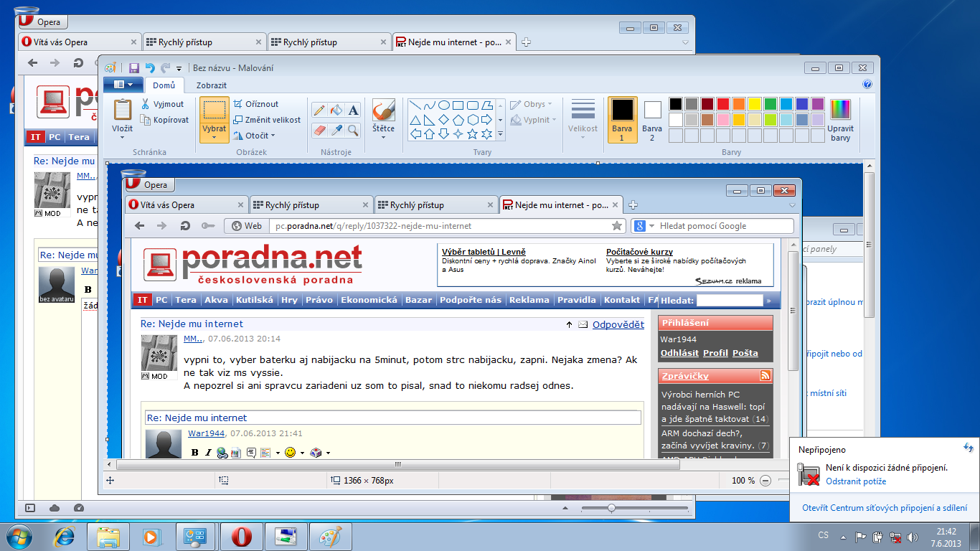
Task: Undo the last action in Paint
Action: tap(150, 68)
